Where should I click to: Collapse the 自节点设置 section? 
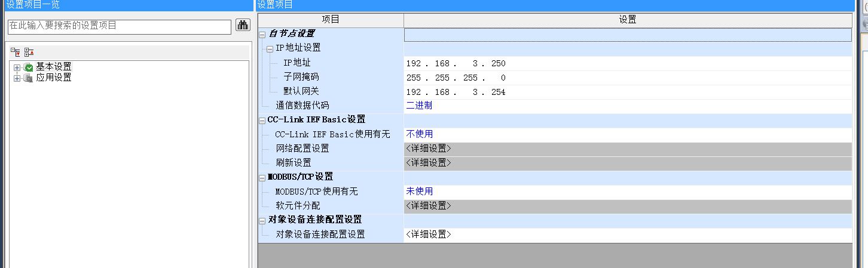(262, 35)
